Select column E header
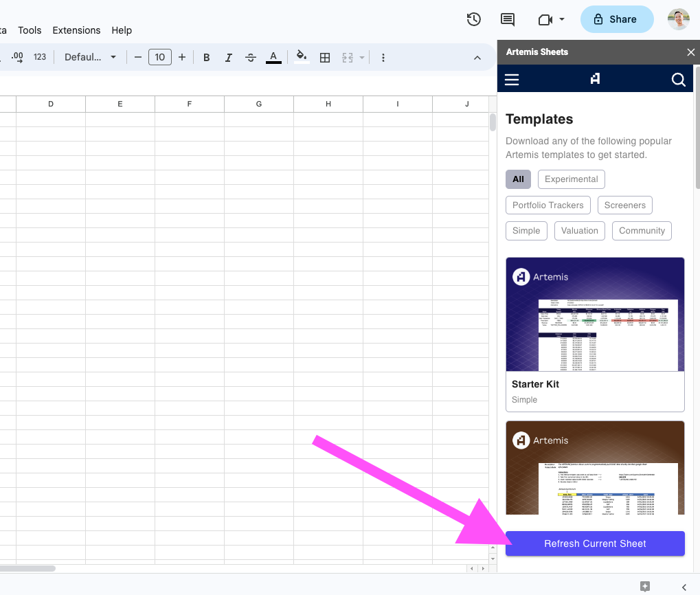This screenshot has height=595, width=700. point(120,104)
